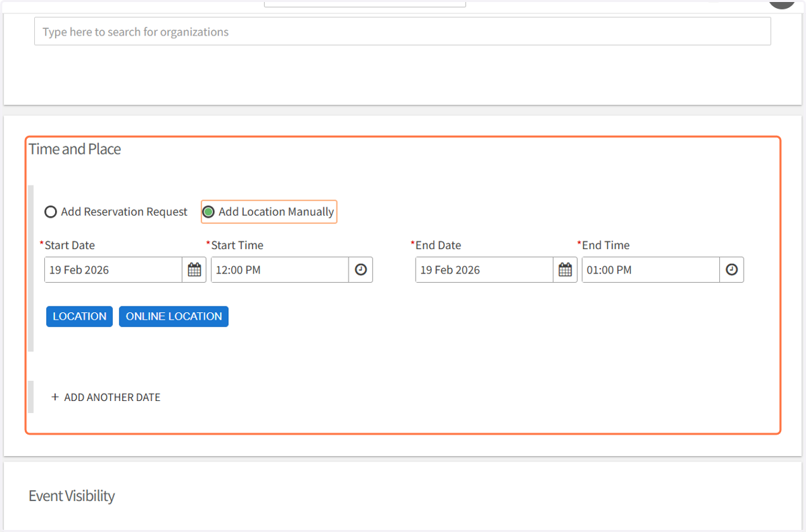Viewport: 806px width, 532px height.
Task: Click the End Date label
Action: 439,245
